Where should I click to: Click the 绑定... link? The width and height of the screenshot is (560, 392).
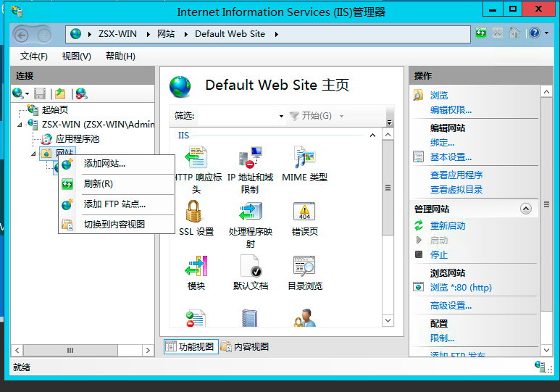coord(442,143)
